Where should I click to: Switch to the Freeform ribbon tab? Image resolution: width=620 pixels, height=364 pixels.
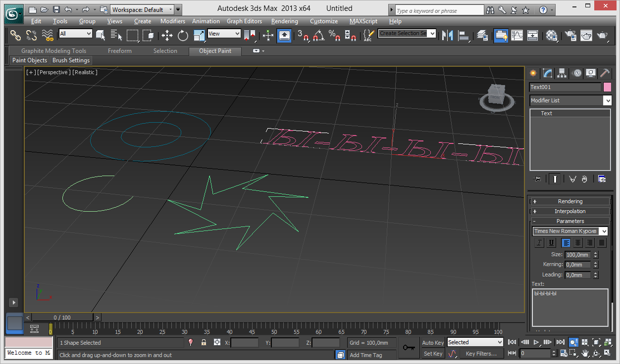(120, 51)
